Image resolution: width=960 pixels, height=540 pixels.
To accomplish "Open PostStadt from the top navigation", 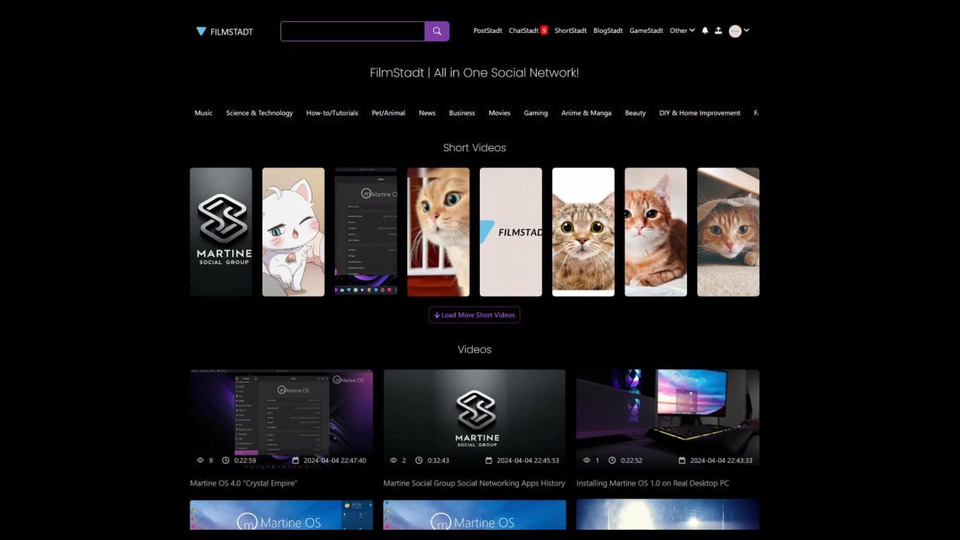I will pos(487,31).
